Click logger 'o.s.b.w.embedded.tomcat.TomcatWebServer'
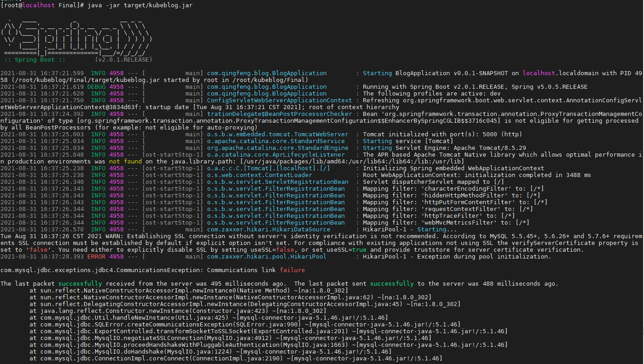This screenshot has width=644, height=364. 277,134
